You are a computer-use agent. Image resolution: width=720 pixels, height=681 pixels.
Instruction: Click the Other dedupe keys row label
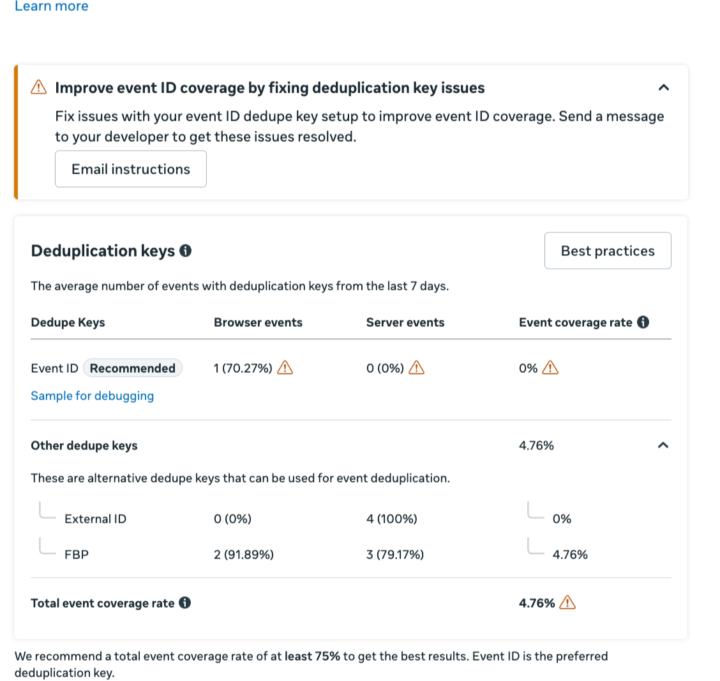tap(84, 445)
